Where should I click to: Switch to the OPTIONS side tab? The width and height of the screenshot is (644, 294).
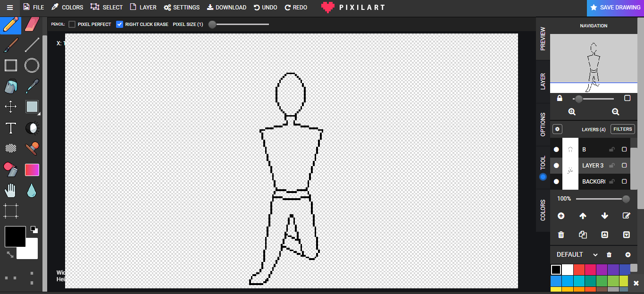tap(543, 125)
